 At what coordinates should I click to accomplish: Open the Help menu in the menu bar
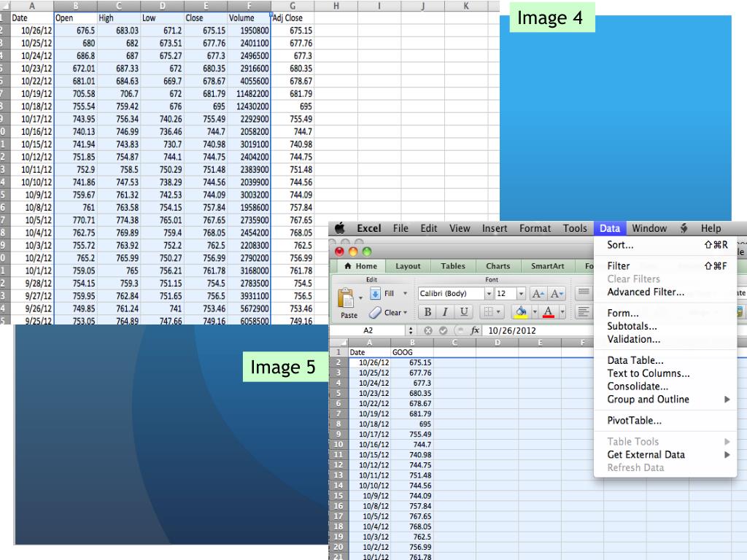[711, 228]
